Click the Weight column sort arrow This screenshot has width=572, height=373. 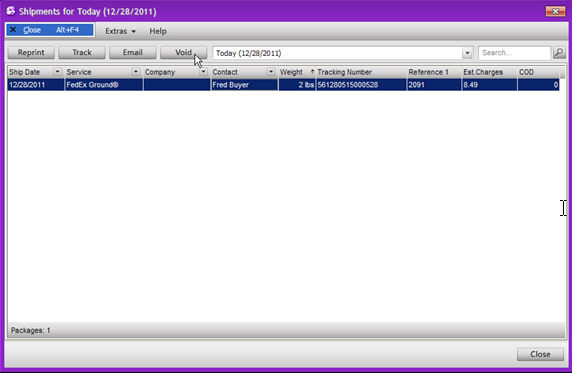click(x=312, y=72)
